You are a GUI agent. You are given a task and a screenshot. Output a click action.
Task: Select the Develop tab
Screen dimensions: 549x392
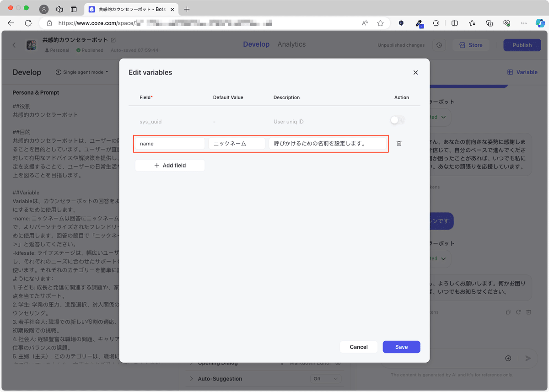coord(256,44)
